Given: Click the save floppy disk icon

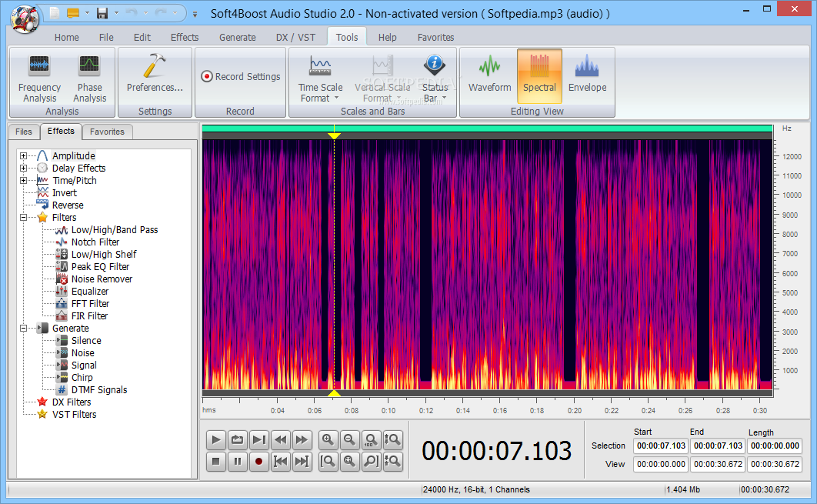Looking at the screenshot, I should click(102, 13).
